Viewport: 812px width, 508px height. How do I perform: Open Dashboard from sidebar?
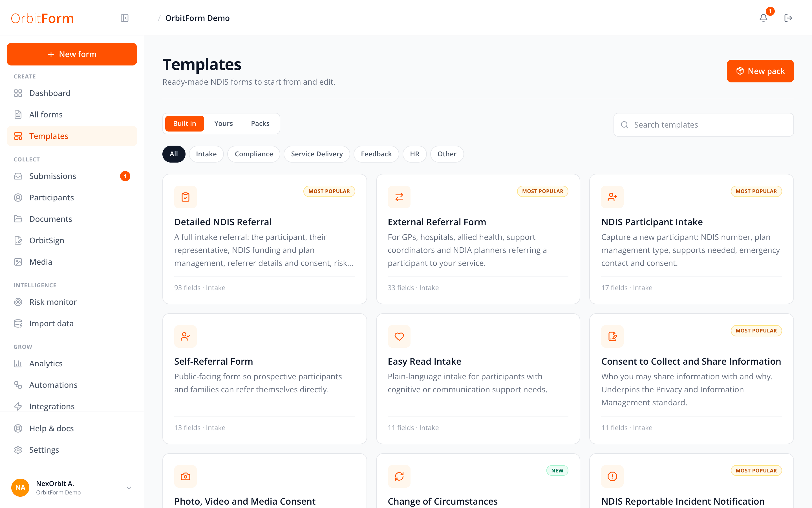click(72, 93)
